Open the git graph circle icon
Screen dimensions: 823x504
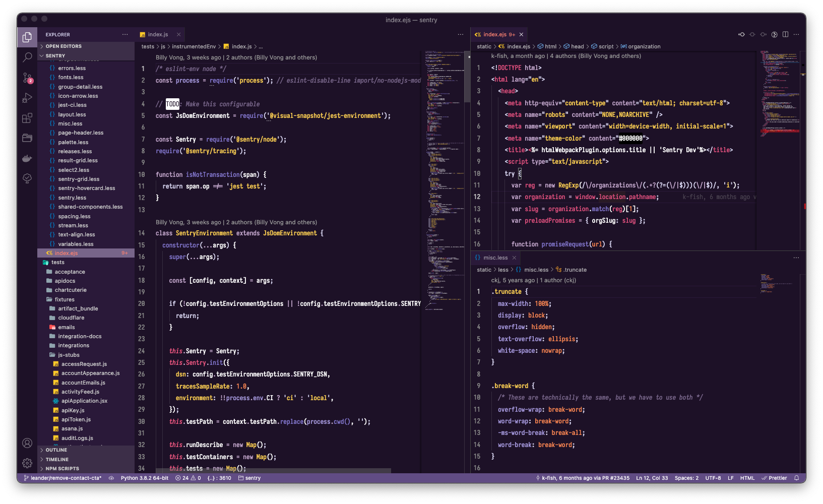click(x=775, y=34)
